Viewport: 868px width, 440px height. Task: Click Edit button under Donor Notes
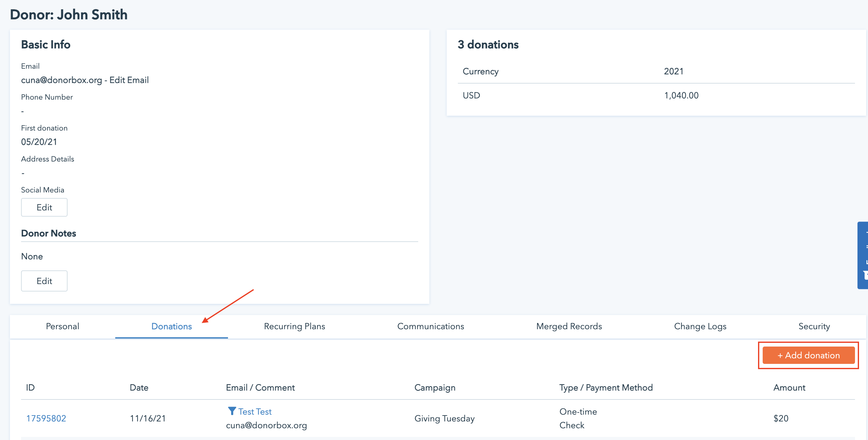44,281
